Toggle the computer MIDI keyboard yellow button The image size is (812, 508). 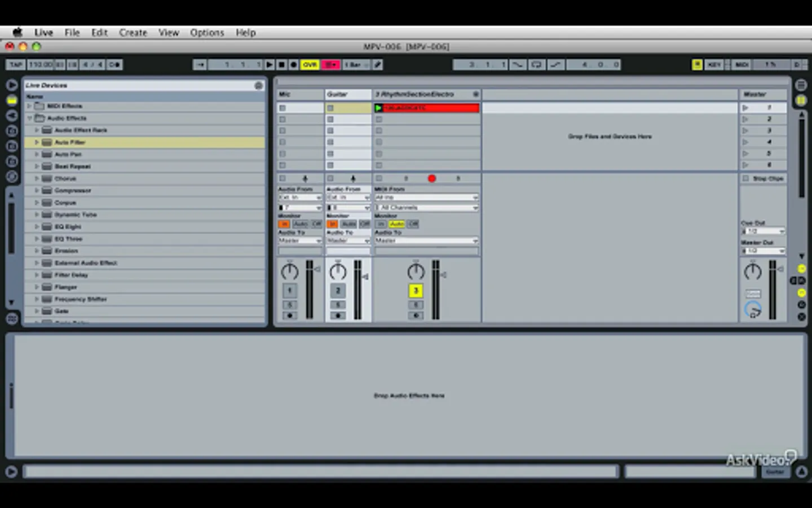pos(698,65)
